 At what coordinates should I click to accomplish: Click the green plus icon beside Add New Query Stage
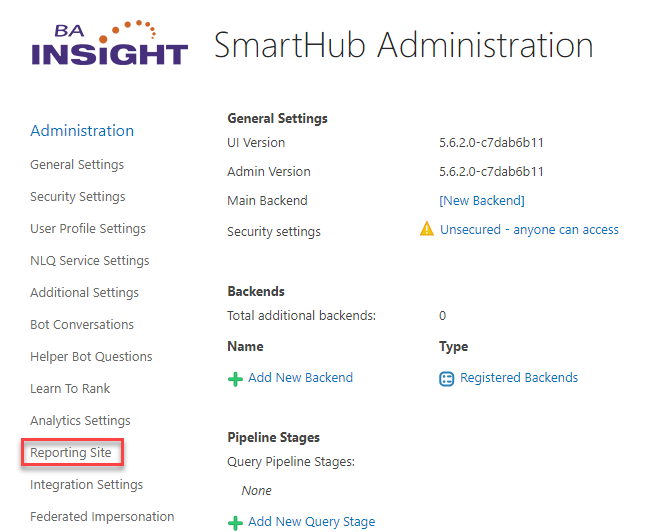click(x=236, y=522)
